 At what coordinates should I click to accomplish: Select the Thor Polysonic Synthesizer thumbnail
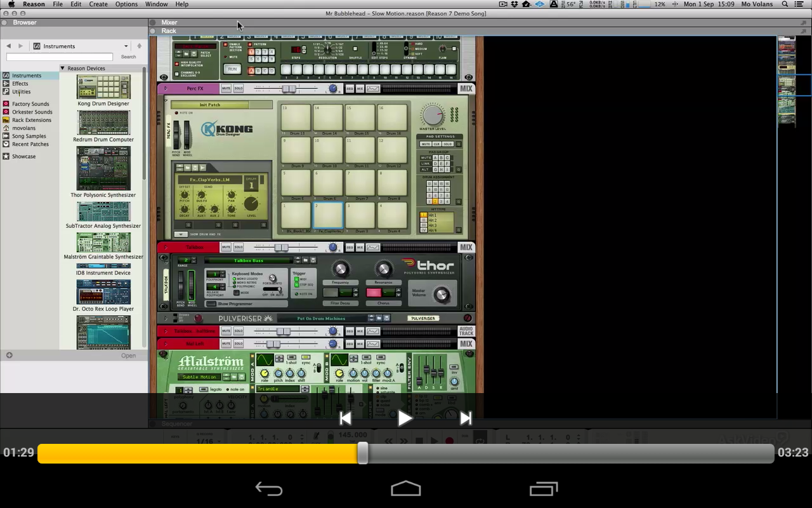103,168
